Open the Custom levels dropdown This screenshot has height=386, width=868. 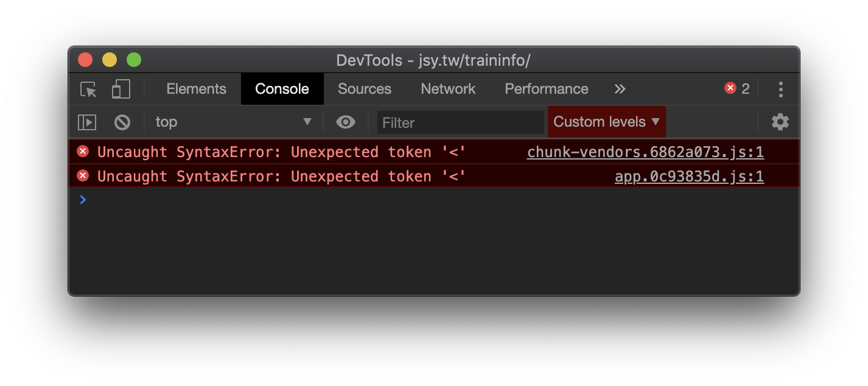pyautogui.click(x=607, y=122)
